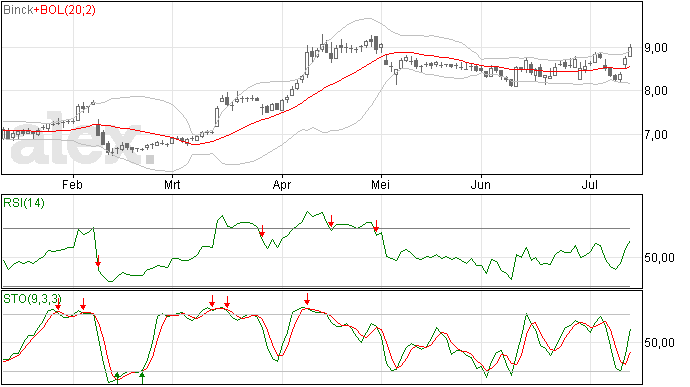Click the STO(9,3,3) indicator label

[32, 299]
